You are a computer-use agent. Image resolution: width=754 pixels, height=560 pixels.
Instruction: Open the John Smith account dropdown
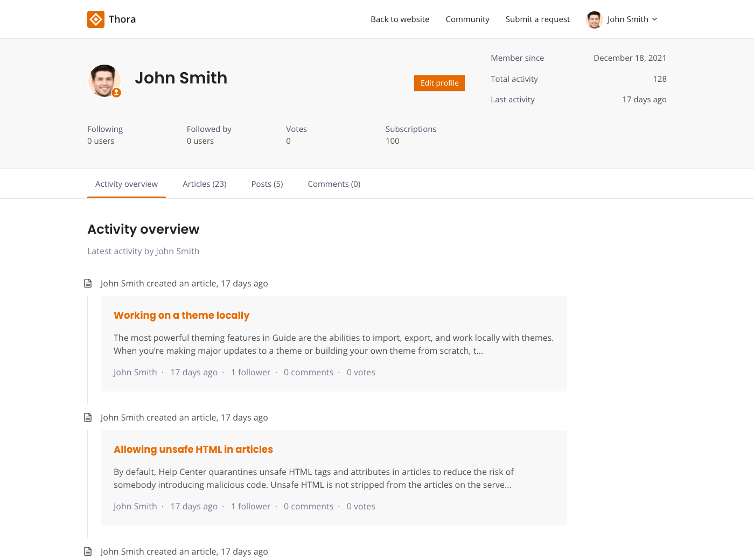627,19
